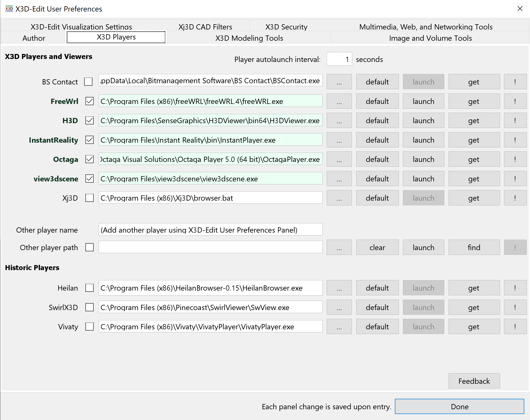Check the Vivaty player checkbox
Screen dimensions: 530x420
(89, 327)
